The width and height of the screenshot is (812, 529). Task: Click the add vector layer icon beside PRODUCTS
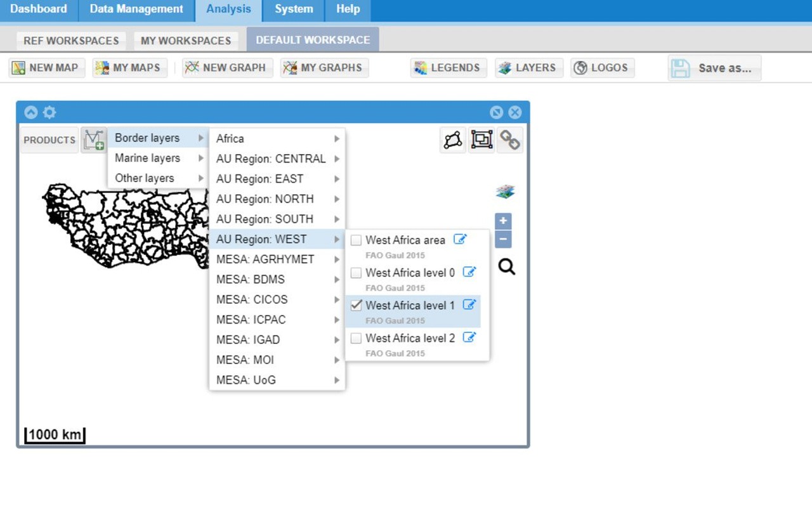(x=94, y=140)
